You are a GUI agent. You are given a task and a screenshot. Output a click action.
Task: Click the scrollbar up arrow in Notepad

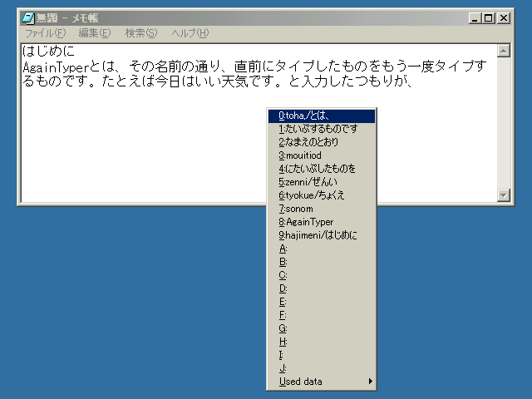[x=504, y=52]
